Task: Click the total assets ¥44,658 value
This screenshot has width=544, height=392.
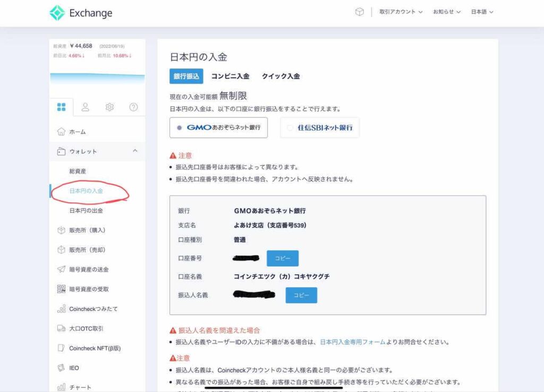Action: [81, 46]
